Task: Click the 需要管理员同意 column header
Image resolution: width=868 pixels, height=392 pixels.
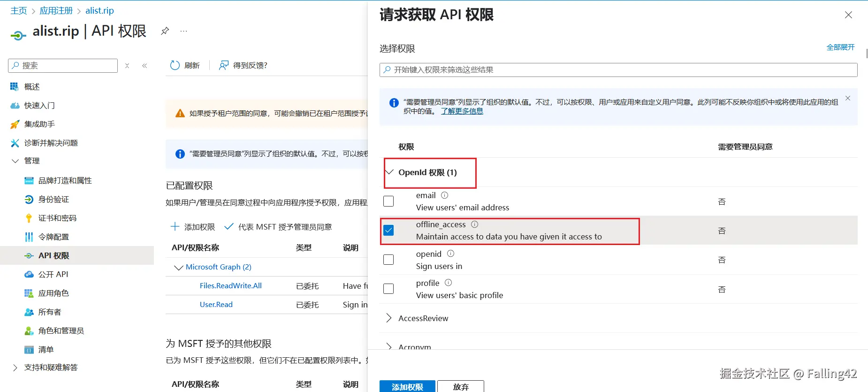Action: 745,146
